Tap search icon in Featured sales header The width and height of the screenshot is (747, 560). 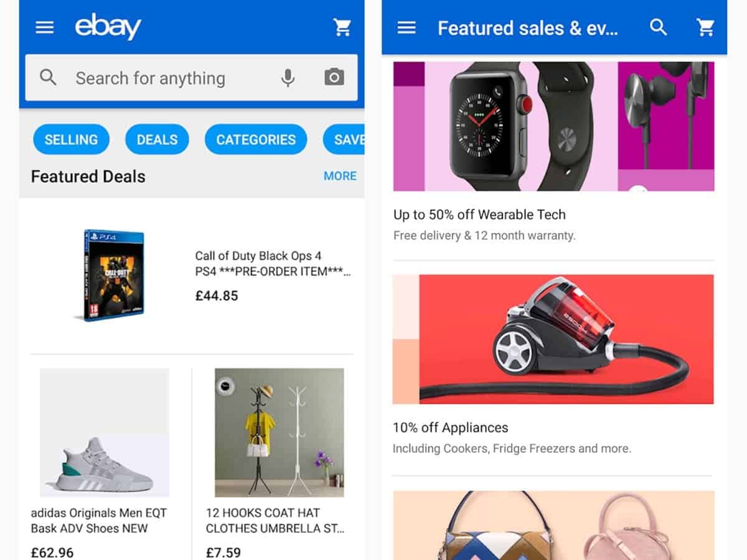click(x=658, y=28)
